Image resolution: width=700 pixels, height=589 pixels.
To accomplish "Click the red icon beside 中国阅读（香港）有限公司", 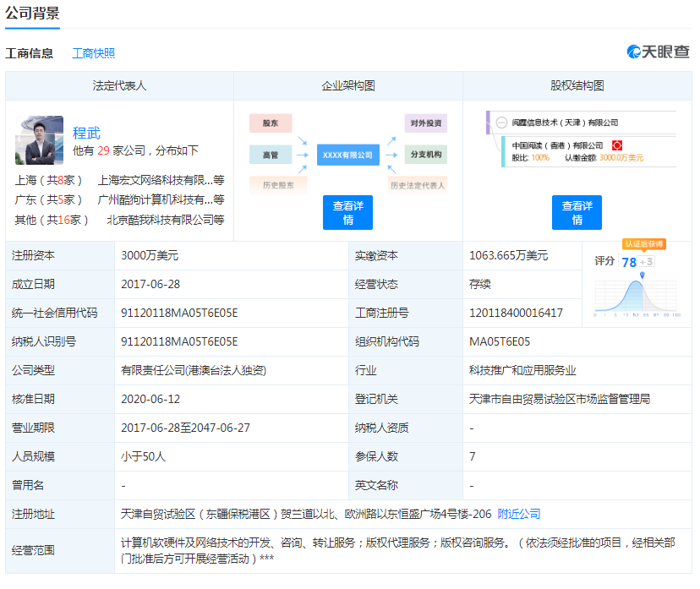I will (x=617, y=145).
